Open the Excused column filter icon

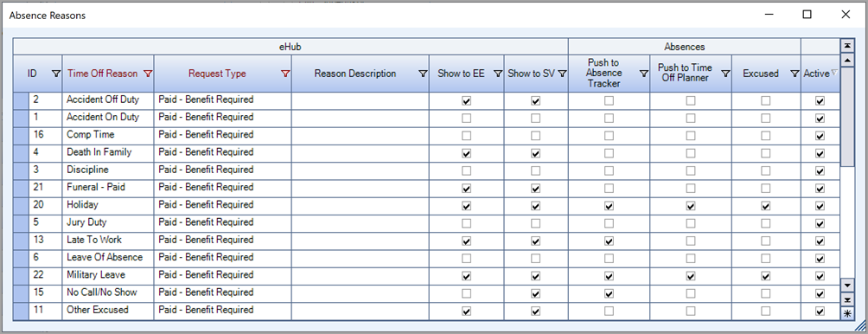point(795,74)
